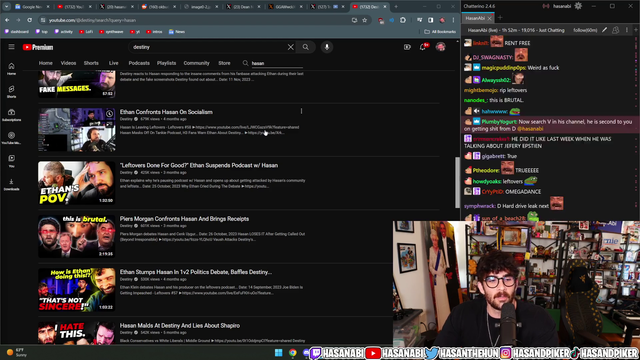Viewport: 640px width, 360px height.
Task: Open the Chrome extensions puzzle icon
Action: (x=403, y=20)
